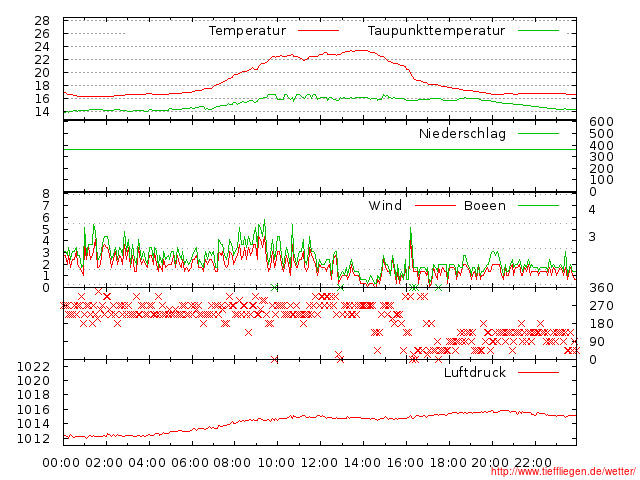640x480 pixels.
Task: Click the 12:00 time axis label
Action: tap(319, 462)
